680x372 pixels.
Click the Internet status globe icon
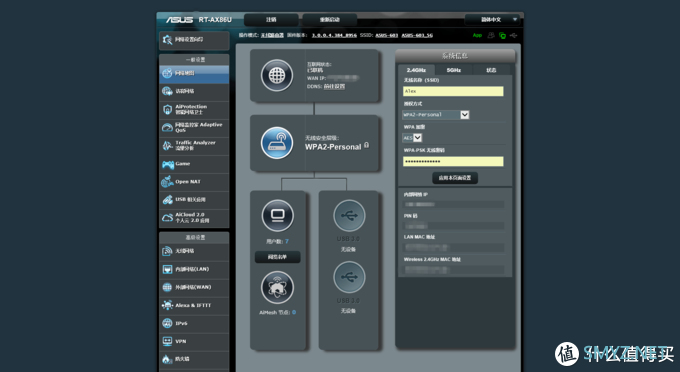[277, 75]
